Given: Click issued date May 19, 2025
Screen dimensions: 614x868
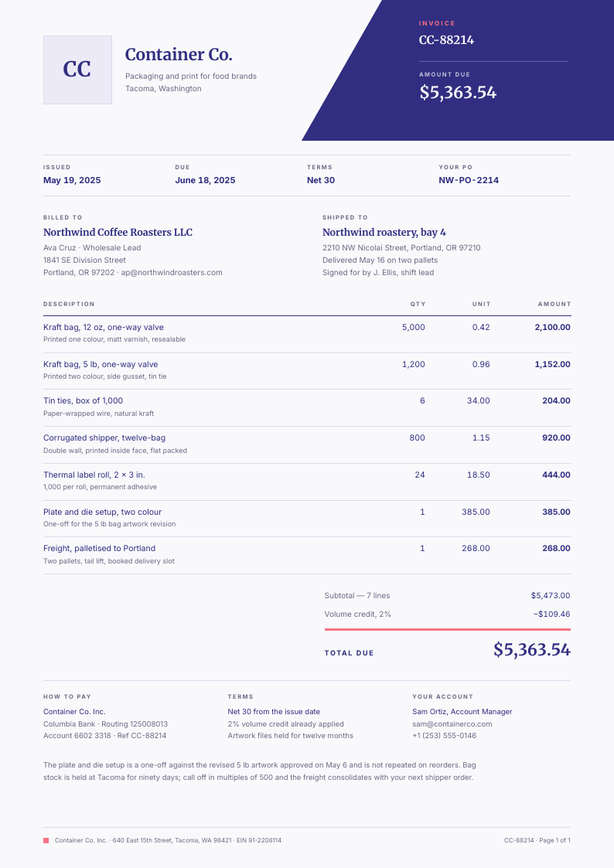Looking at the screenshot, I should point(72,180).
